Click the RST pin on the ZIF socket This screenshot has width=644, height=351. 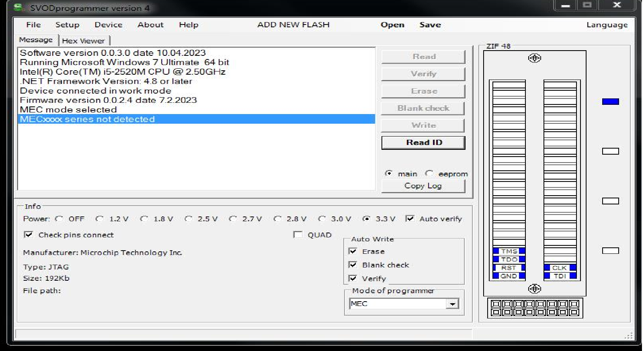509,268
